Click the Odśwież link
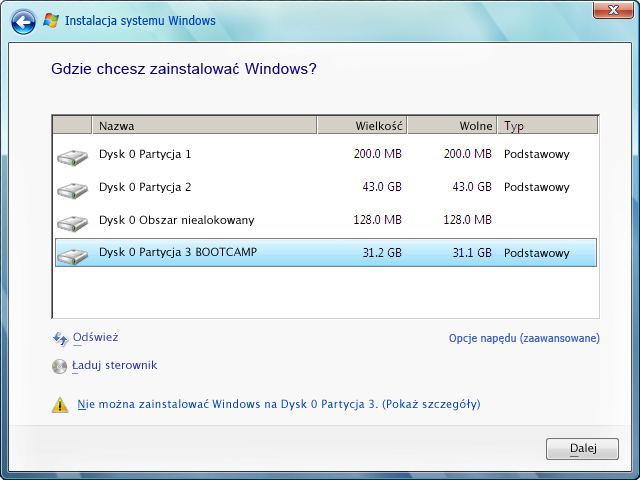 click(96, 338)
